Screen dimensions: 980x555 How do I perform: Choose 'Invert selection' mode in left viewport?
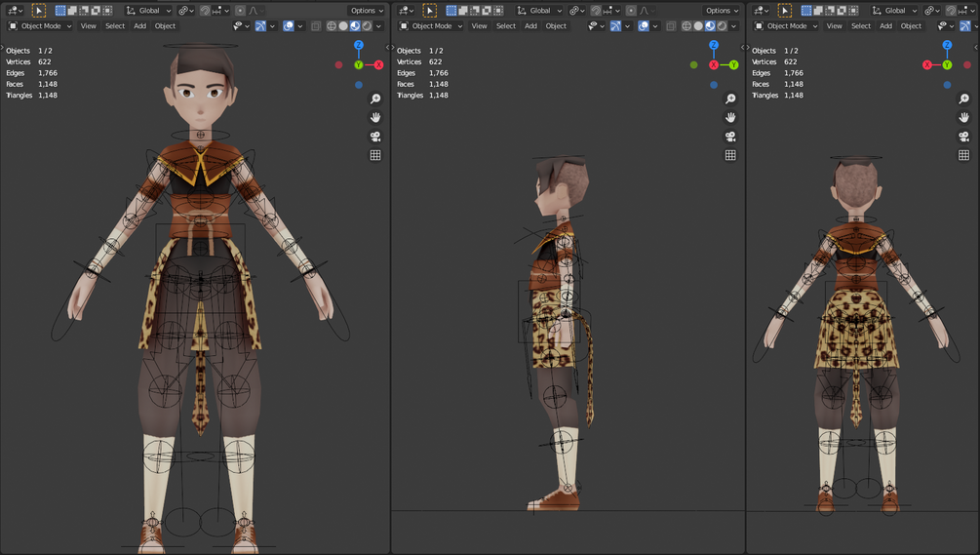pos(96,11)
